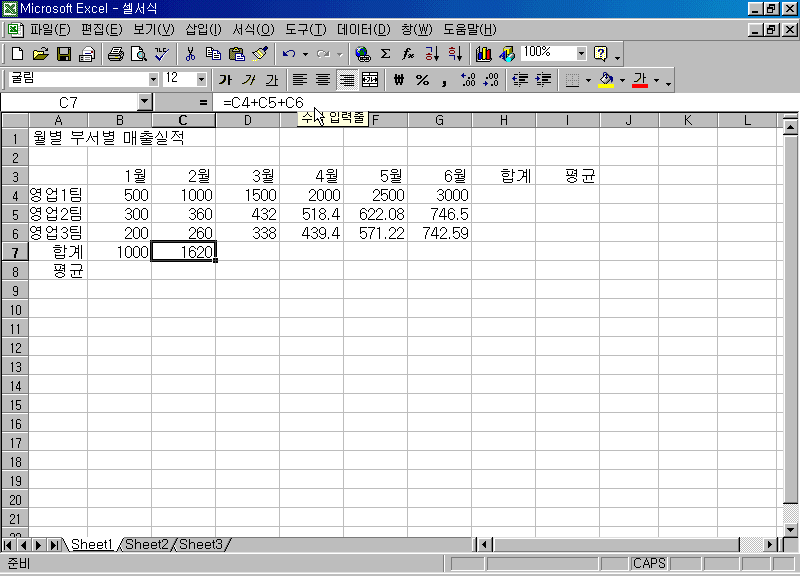Insert hyperlink with the globe icon
Image resolution: width=800 pixels, height=576 pixels.
pyautogui.click(x=362, y=54)
